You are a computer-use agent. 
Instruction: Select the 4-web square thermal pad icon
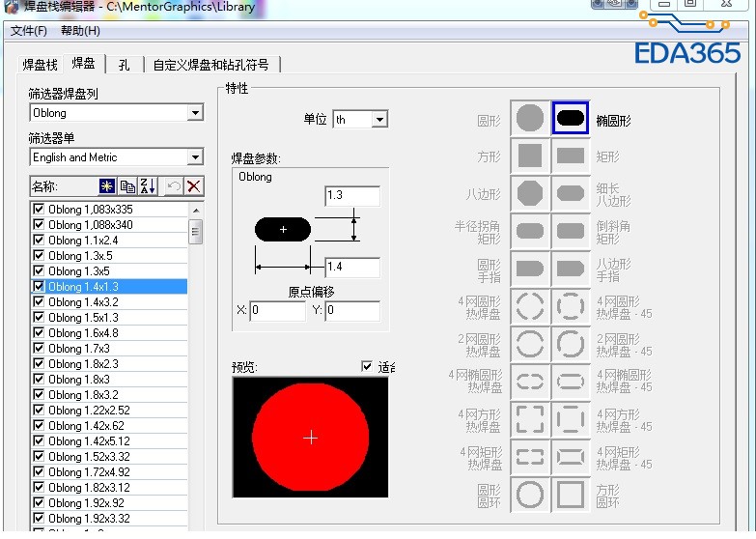point(530,419)
